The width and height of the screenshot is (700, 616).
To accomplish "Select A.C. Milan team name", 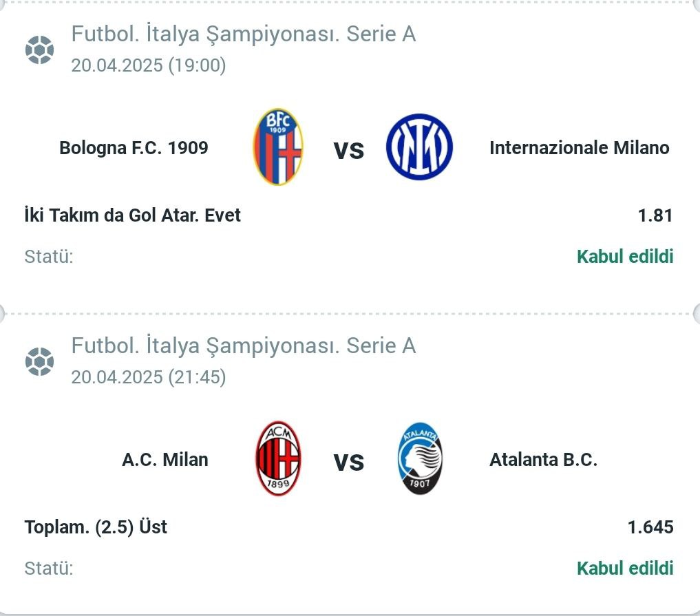I will pyautogui.click(x=165, y=459).
